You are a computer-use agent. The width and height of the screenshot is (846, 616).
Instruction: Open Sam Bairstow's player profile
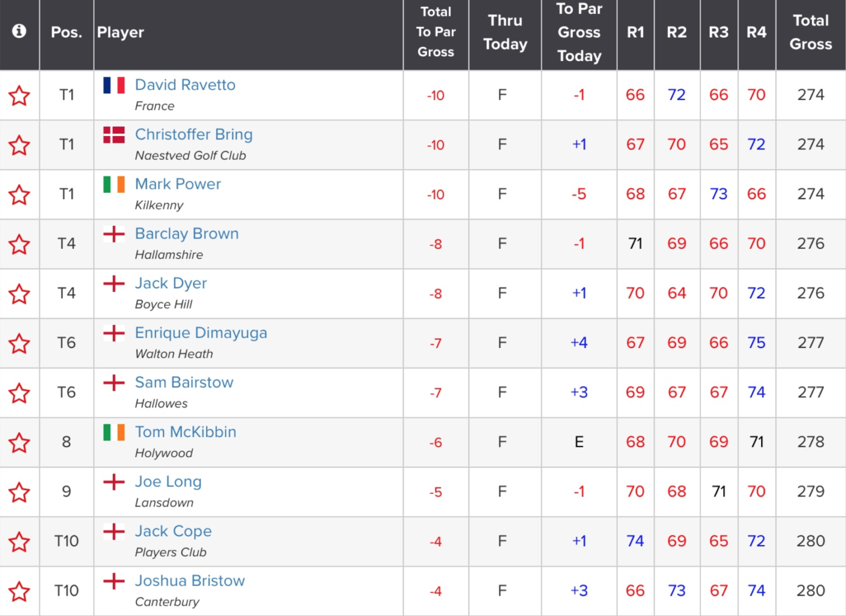tap(184, 383)
